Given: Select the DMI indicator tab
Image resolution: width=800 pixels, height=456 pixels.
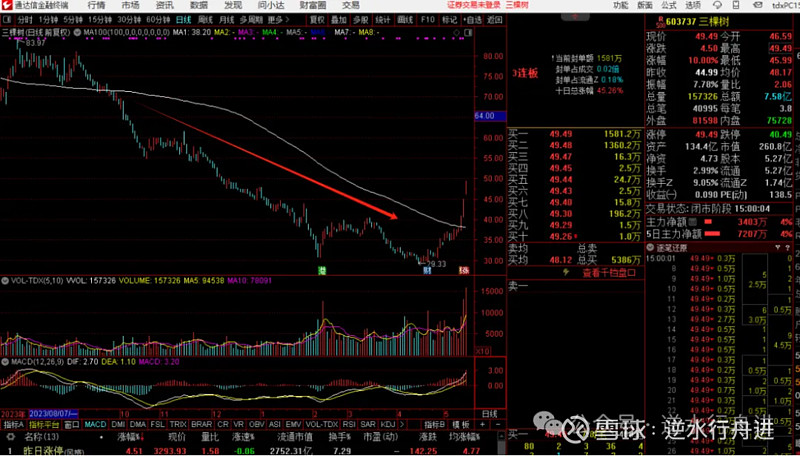Looking at the screenshot, I should 118,424.
